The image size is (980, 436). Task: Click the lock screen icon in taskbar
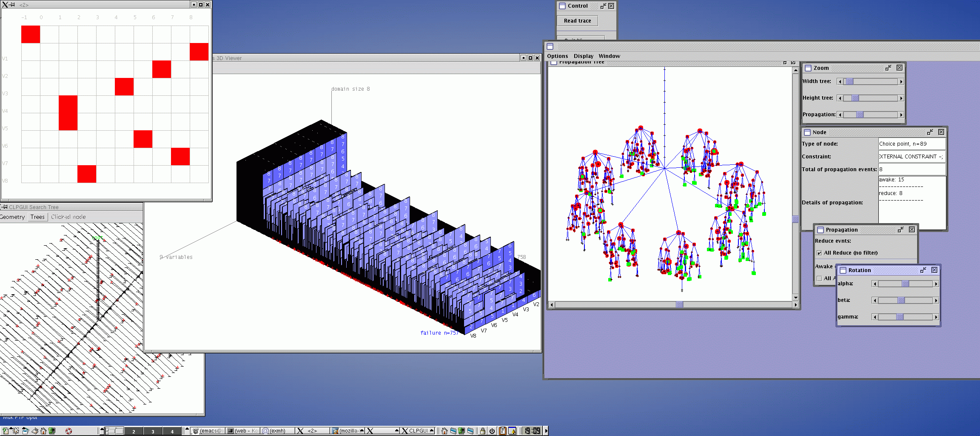(x=483, y=431)
